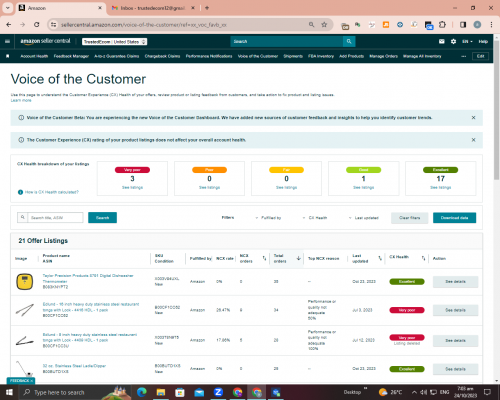This screenshot has width=500, height=400.
Task: Go back with the browser back arrow
Action: 9,25
